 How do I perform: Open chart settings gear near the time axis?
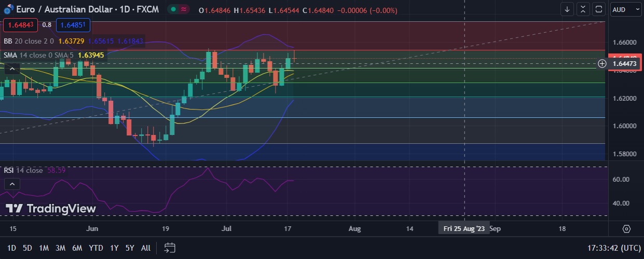point(626,229)
